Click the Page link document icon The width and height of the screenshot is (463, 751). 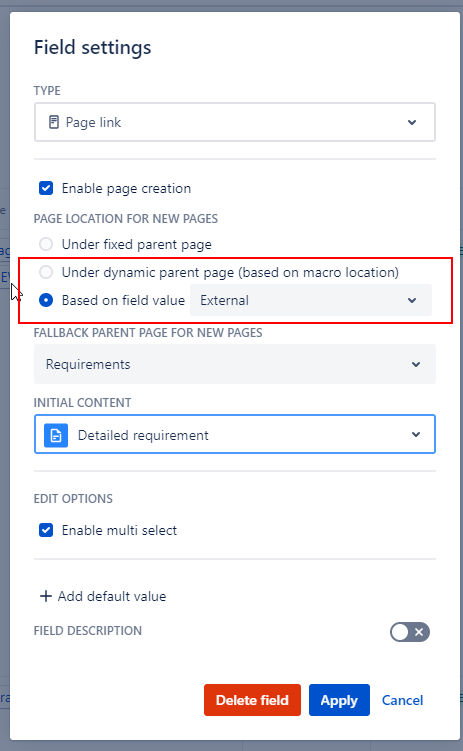click(54, 122)
